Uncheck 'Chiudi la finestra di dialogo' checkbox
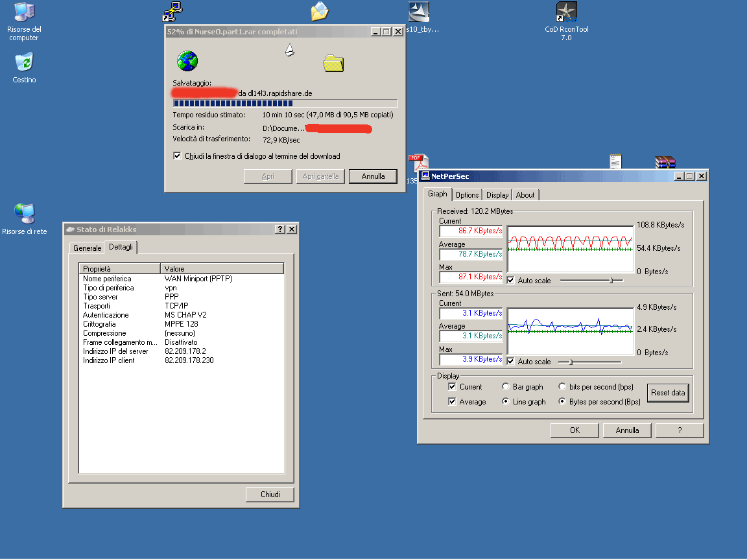The image size is (747, 560). click(178, 156)
